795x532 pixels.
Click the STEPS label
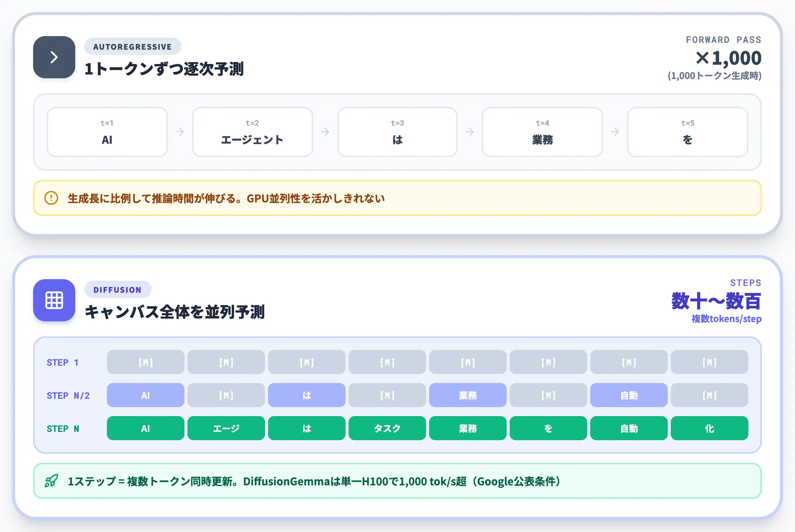(746, 283)
